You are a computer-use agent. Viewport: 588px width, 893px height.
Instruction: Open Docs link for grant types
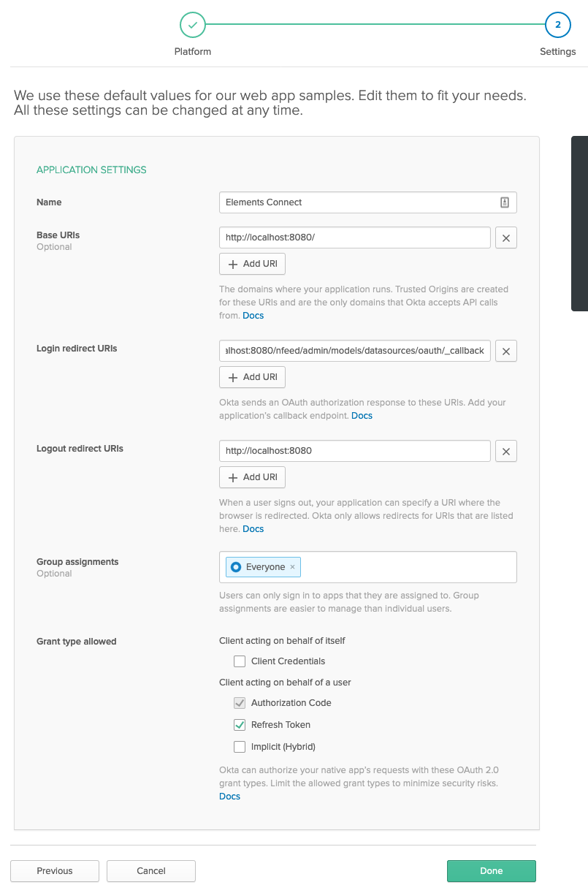click(x=229, y=797)
